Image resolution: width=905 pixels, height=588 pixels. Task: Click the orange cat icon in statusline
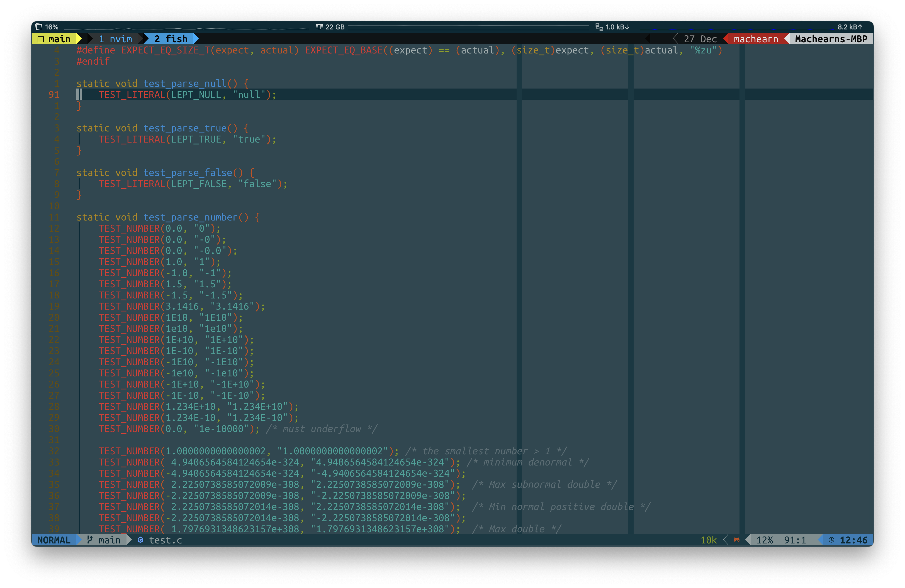pyautogui.click(x=736, y=540)
